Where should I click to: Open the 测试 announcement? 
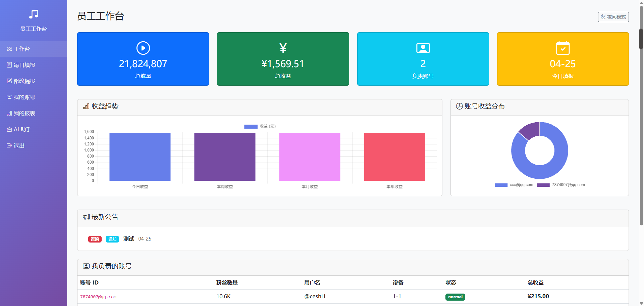coord(128,239)
